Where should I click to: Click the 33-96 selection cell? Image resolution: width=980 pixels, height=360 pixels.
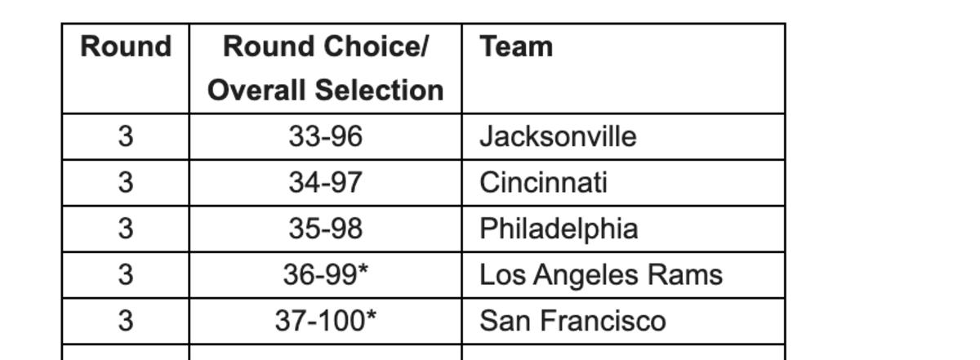pos(325,136)
